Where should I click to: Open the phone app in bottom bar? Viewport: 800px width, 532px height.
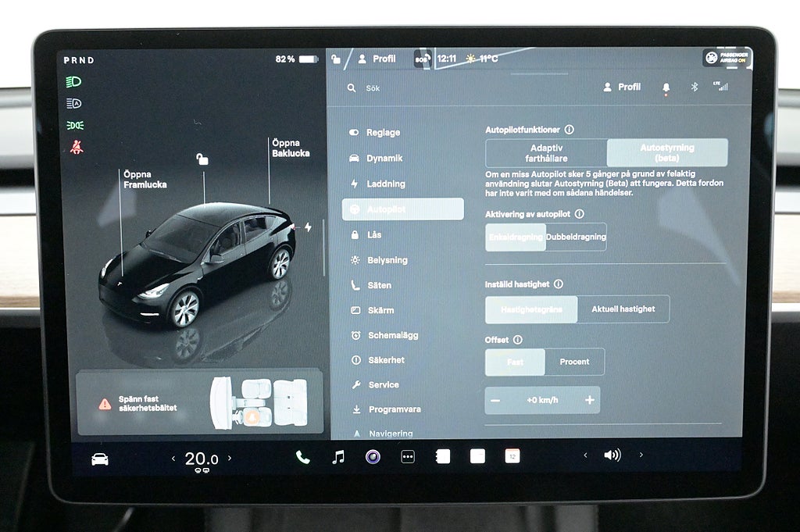point(302,458)
